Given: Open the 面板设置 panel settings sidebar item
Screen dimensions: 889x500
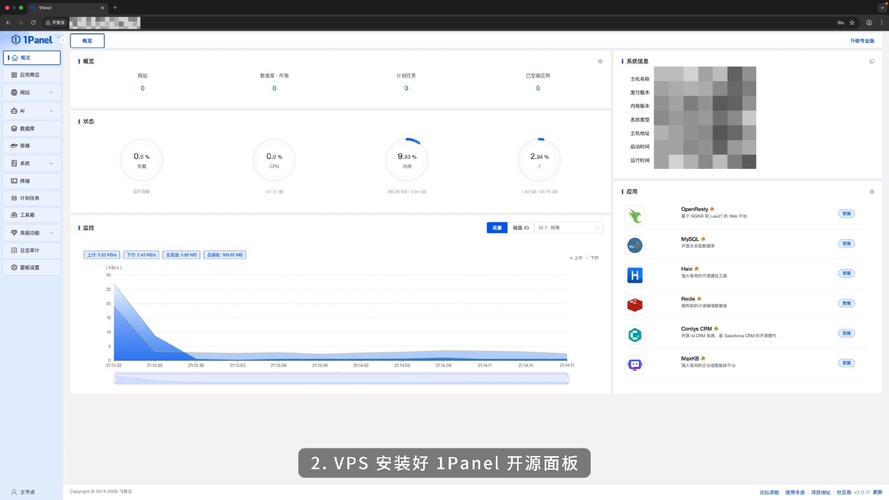Looking at the screenshot, I should 32,267.
